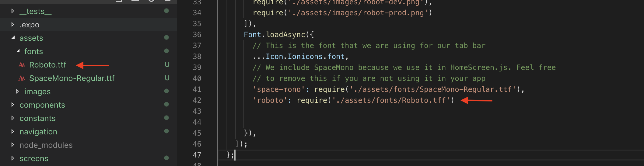Expand the components folder arrow

[x=12, y=105]
